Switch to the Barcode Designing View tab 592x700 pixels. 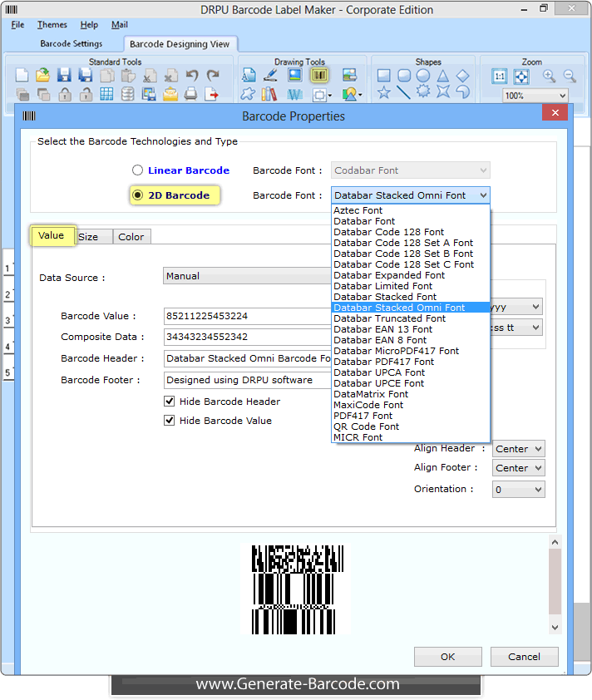point(180,44)
